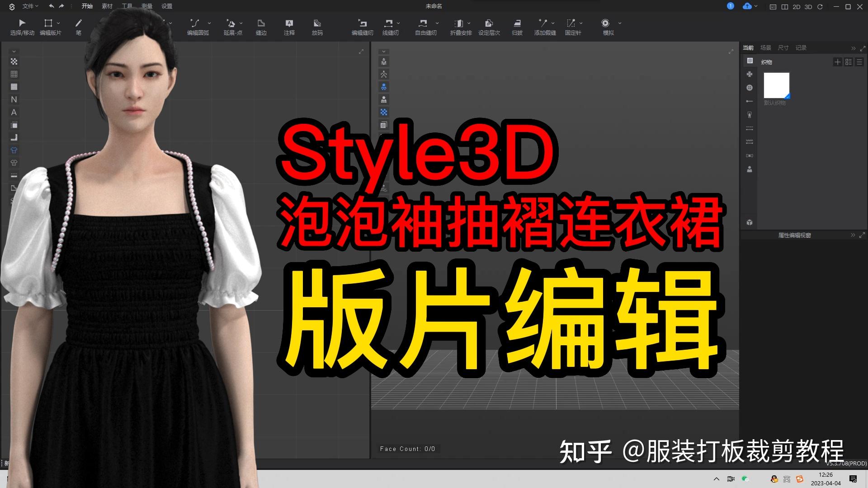Activate the 编辑版片 tool
This screenshot has width=868, height=488.
(x=48, y=27)
